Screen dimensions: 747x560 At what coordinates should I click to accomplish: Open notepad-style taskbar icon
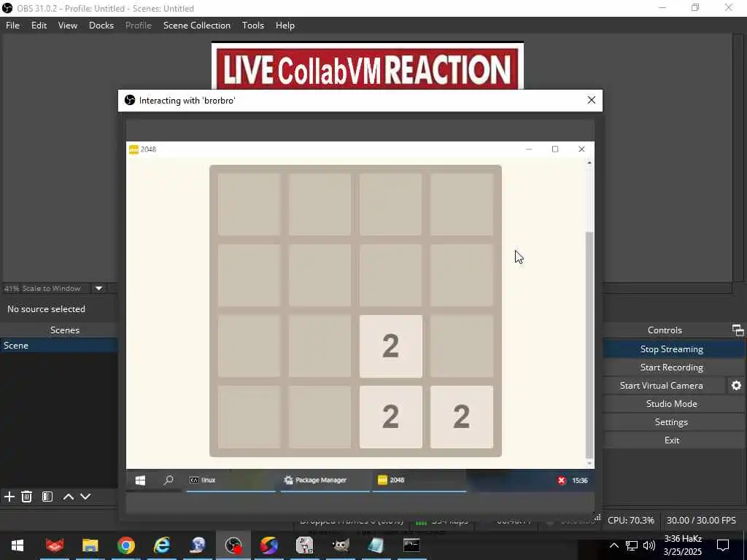click(x=376, y=545)
